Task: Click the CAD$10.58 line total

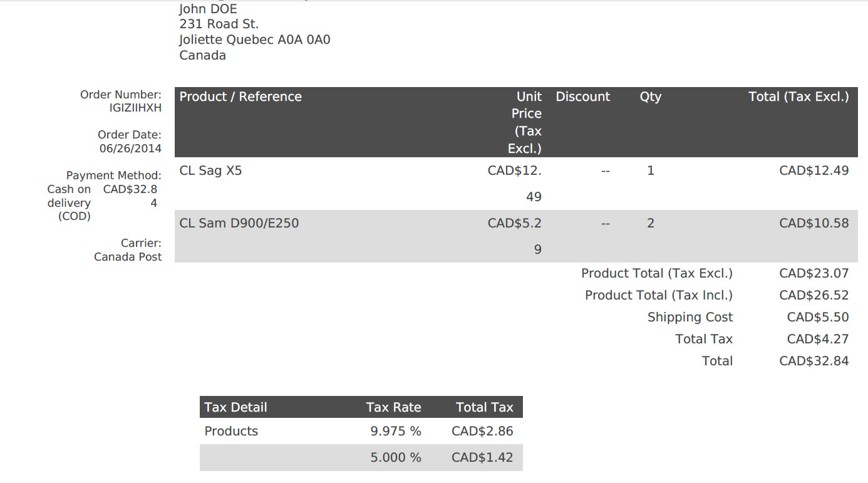Action: pyautogui.click(x=814, y=223)
